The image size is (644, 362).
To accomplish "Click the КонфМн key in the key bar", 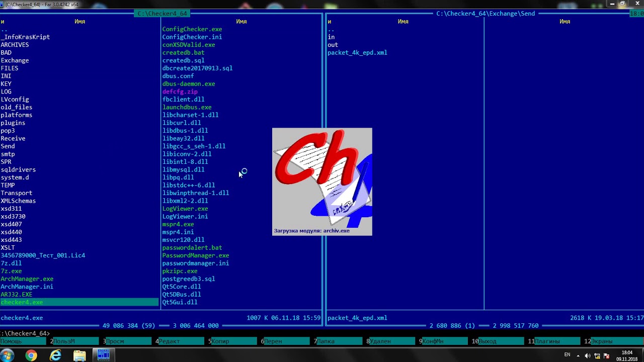I will (445, 341).
